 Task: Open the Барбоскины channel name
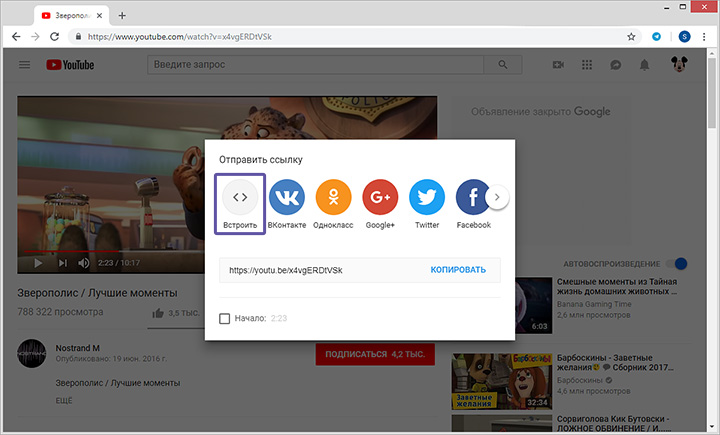pyautogui.click(x=579, y=380)
